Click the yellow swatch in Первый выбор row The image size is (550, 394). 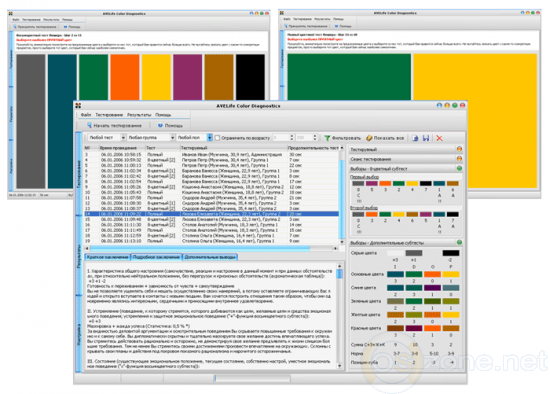tap(412, 183)
